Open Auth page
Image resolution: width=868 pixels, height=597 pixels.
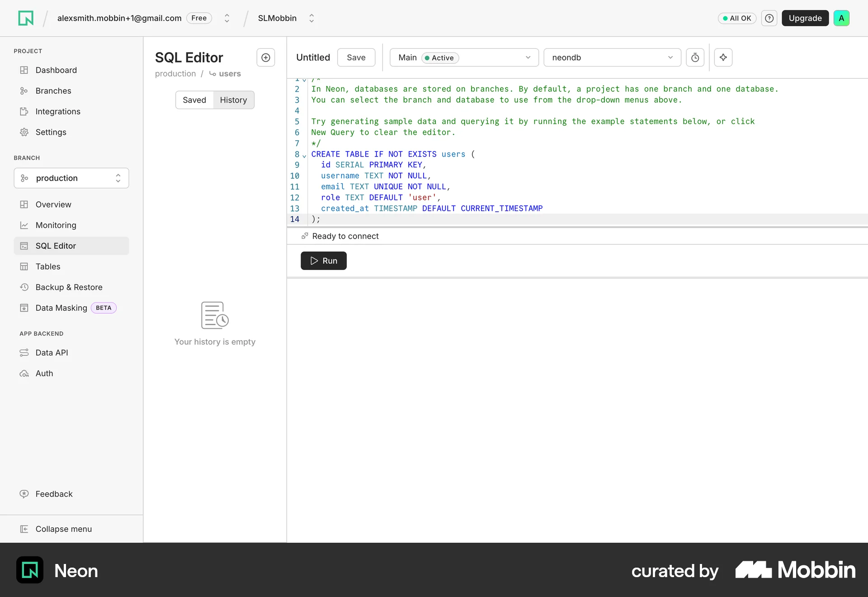(71, 374)
